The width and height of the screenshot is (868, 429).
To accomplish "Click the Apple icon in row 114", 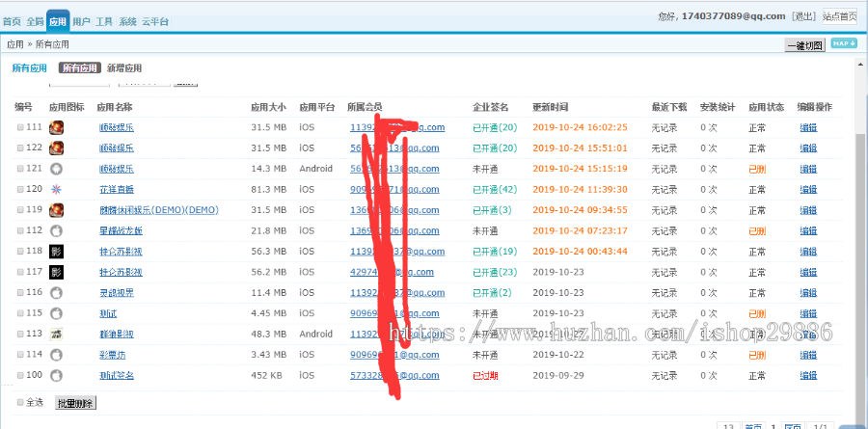I will 57,355.
